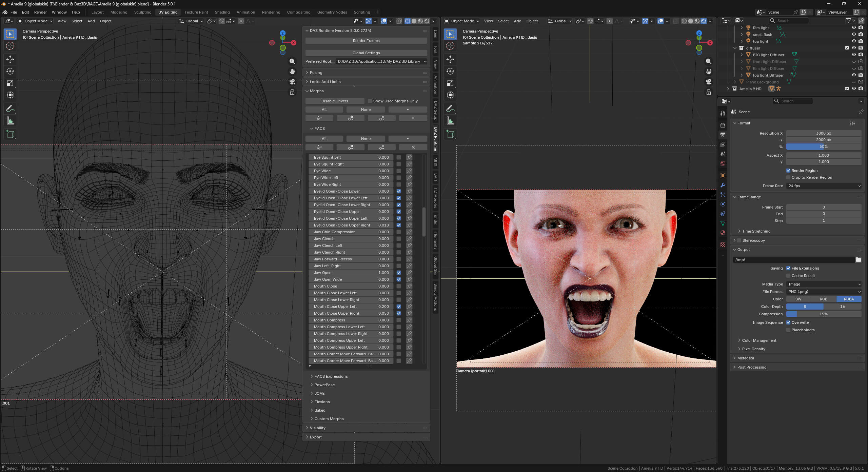Toggle Mouth Close Upper Left checkbox
The image size is (868, 472).
pyautogui.click(x=399, y=307)
